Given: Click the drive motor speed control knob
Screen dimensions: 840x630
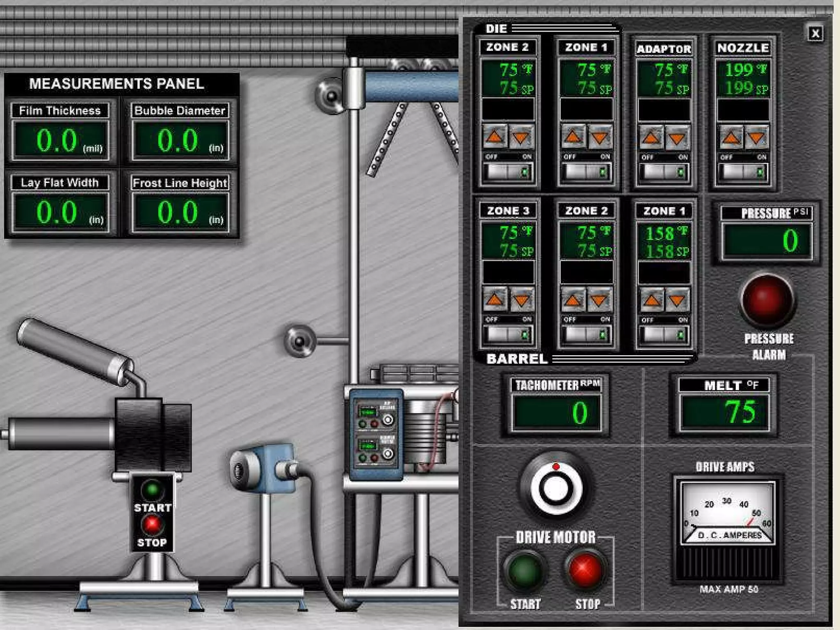Looking at the screenshot, I should 556,487.
